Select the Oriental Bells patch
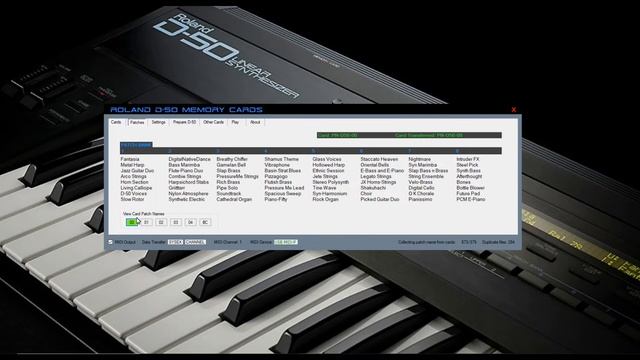The height and width of the screenshot is (360, 640). pyautogui.click(x=374, y=165)
